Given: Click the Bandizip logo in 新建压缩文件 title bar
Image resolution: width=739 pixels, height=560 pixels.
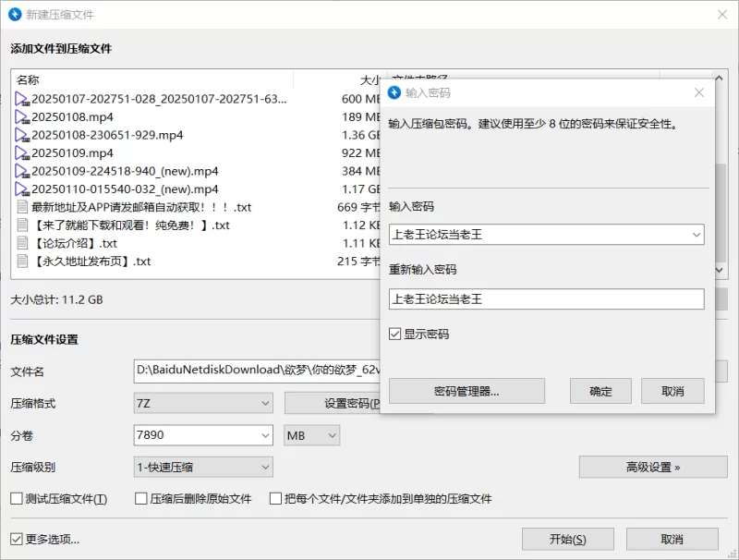Looking at the screenshot, I should pyautogui.click(x=15, y=15).
